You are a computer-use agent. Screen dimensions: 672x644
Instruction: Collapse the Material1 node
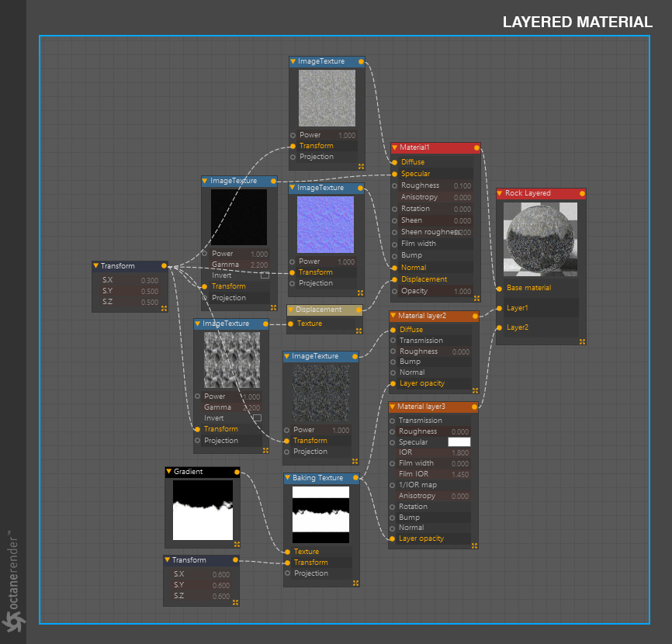pos(395,147)
